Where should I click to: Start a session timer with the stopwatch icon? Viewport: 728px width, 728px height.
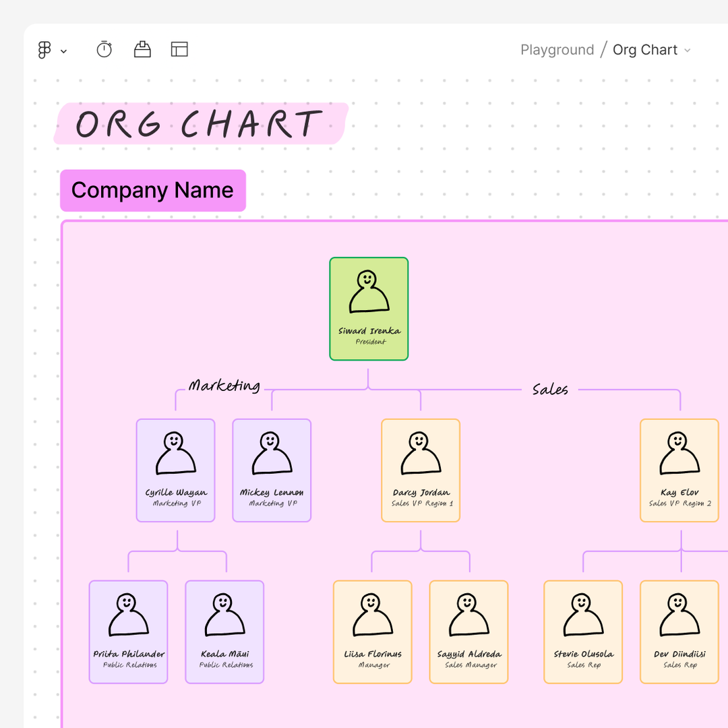coord(104,49)
